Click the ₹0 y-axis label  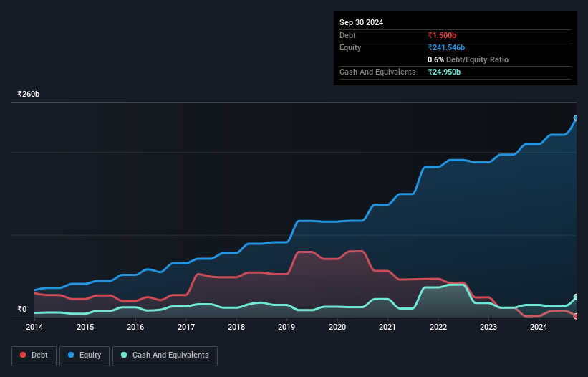[22, 309]
